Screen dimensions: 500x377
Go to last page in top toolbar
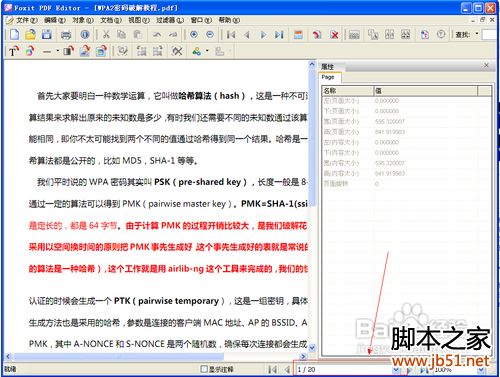coord(279,35)
